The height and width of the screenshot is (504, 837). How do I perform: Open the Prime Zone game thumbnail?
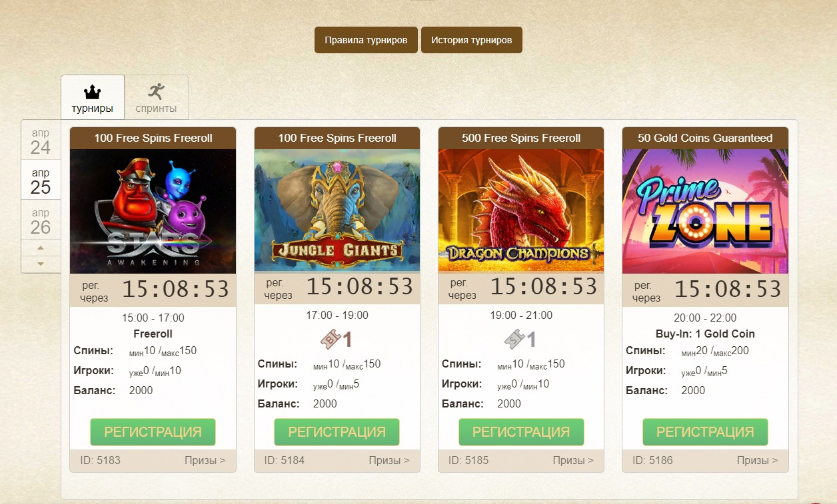(705, 211)
